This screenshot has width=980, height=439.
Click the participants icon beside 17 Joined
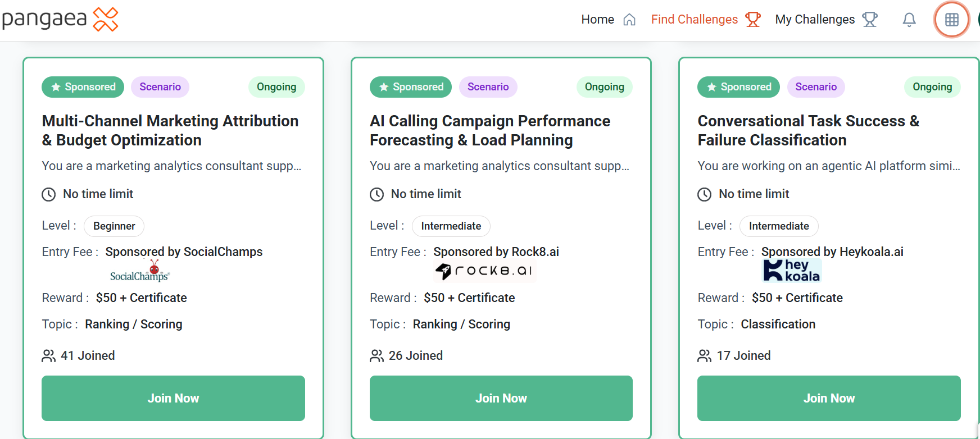click(x=704, y=356)
